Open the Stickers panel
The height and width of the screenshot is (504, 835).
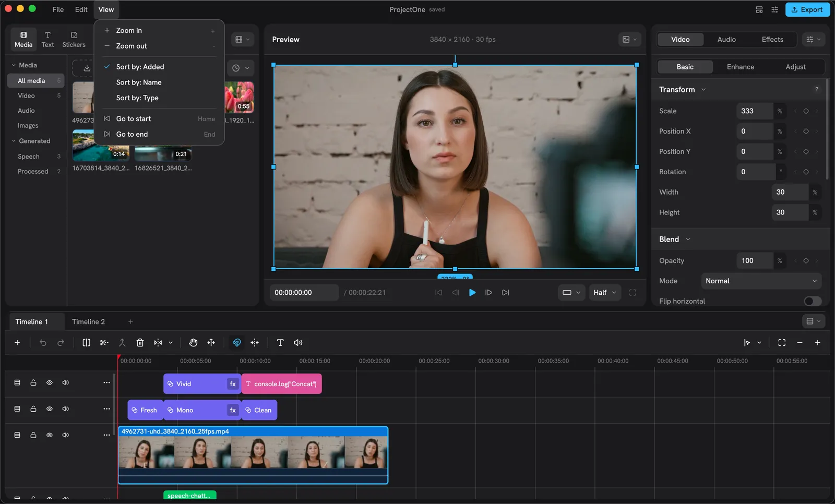coord(74,40)
